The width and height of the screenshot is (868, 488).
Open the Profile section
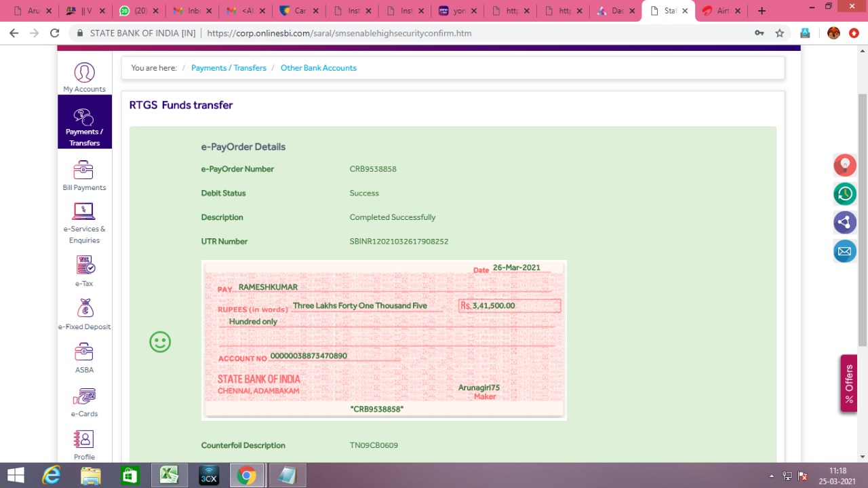point(84,445)
